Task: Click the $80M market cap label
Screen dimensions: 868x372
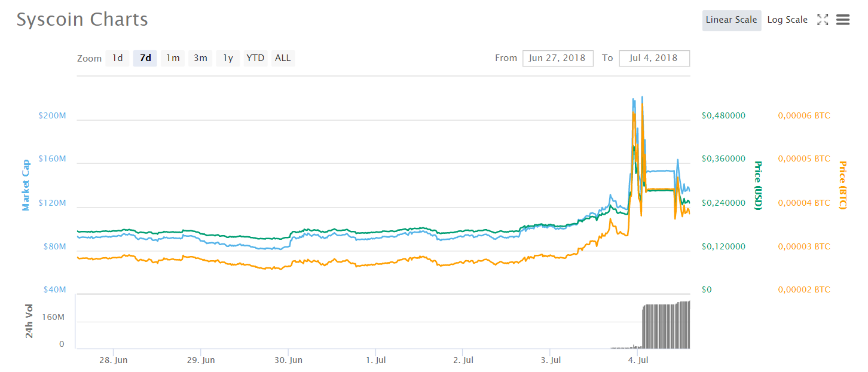Action: [x=54, y=246]
